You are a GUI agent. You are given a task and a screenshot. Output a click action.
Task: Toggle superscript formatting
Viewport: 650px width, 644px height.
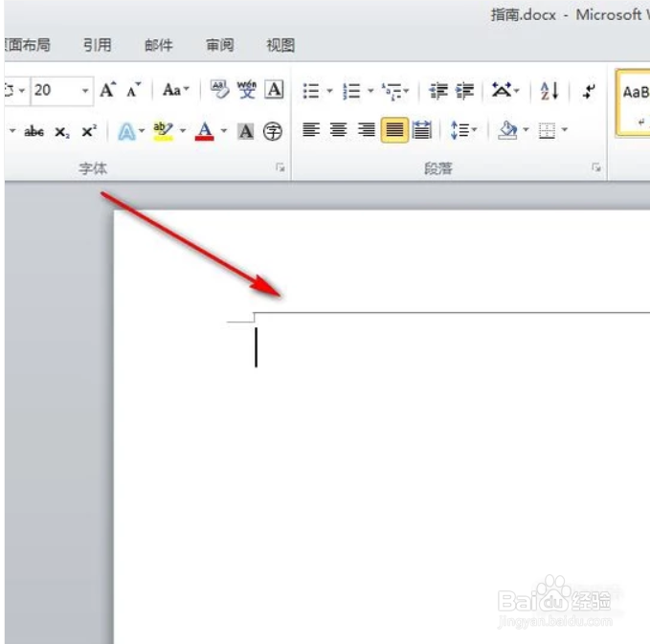coord(89,131)
